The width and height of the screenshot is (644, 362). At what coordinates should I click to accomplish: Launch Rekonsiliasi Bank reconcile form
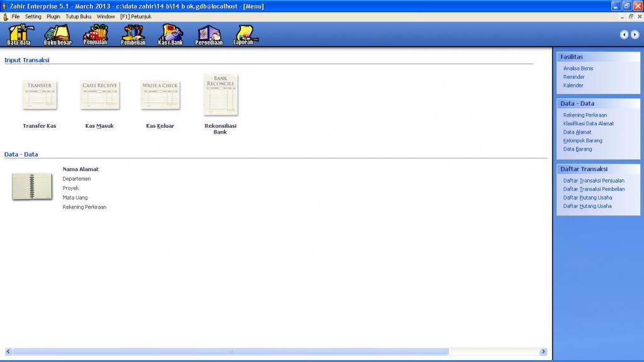tap(220, 95)
